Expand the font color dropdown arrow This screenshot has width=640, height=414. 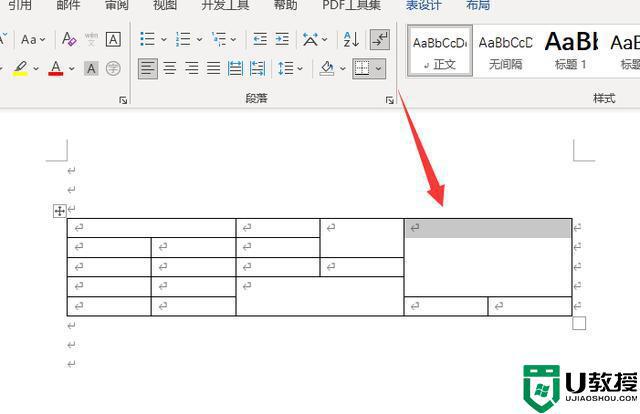tap(72, 69)
